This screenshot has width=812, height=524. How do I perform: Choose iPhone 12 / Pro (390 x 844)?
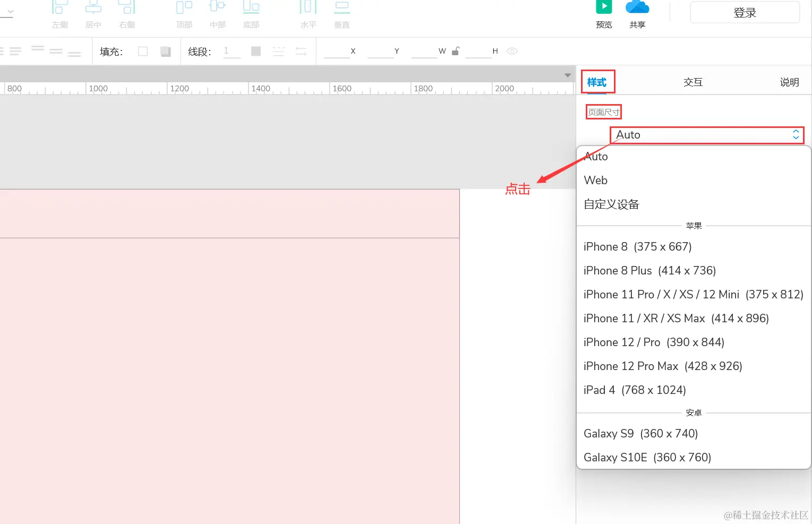(694, 342)
